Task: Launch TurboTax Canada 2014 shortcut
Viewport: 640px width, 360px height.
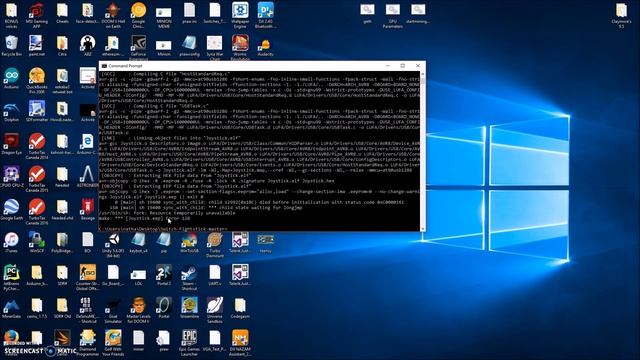Action: (37, 147)
